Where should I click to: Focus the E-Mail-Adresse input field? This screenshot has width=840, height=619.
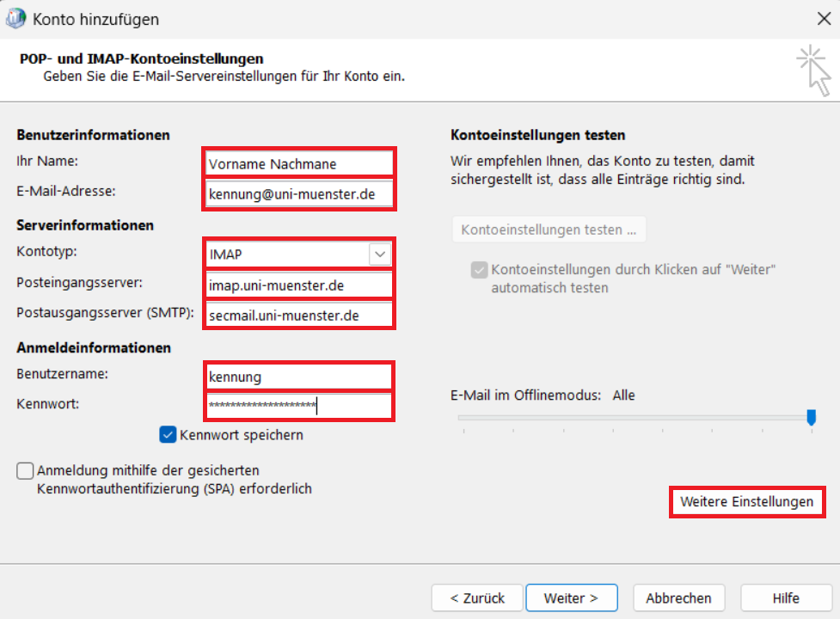(x=298, y=194)
